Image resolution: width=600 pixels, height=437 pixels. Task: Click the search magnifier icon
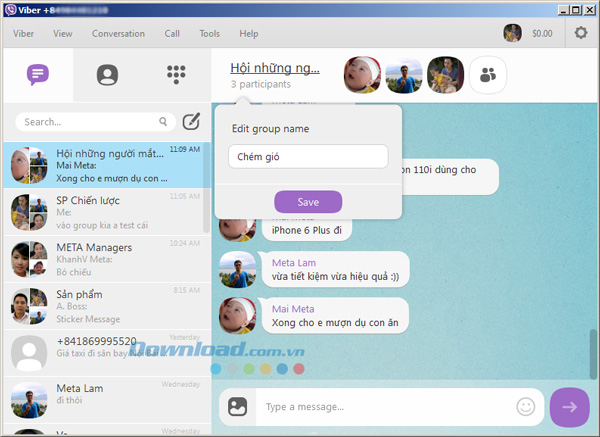coord(163,122)
